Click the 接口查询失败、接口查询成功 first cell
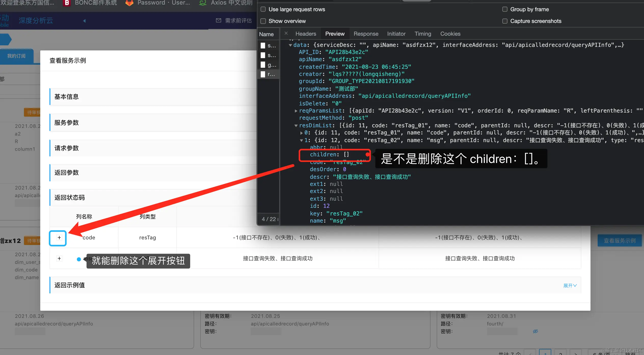644x355 pixels. 278,258
